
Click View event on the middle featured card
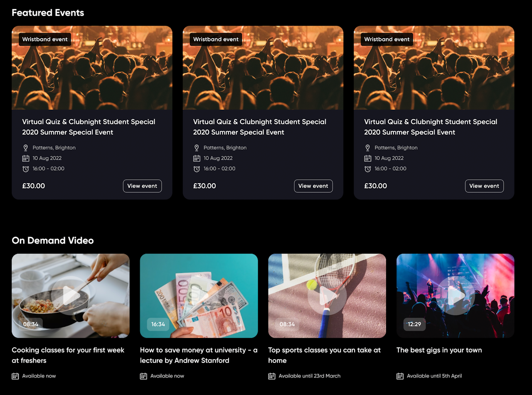313,186
